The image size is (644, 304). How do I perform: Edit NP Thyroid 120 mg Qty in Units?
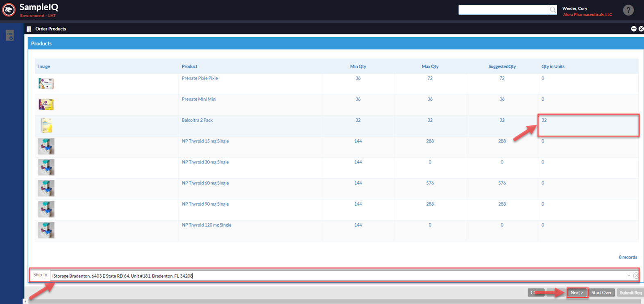[x=588, y=230]
